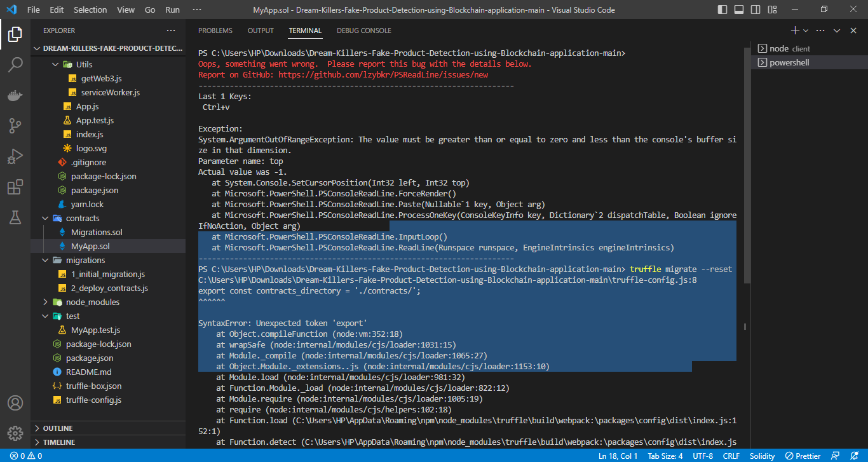Select the powershell terminal
Screen dimensions: 868x462
809,62
